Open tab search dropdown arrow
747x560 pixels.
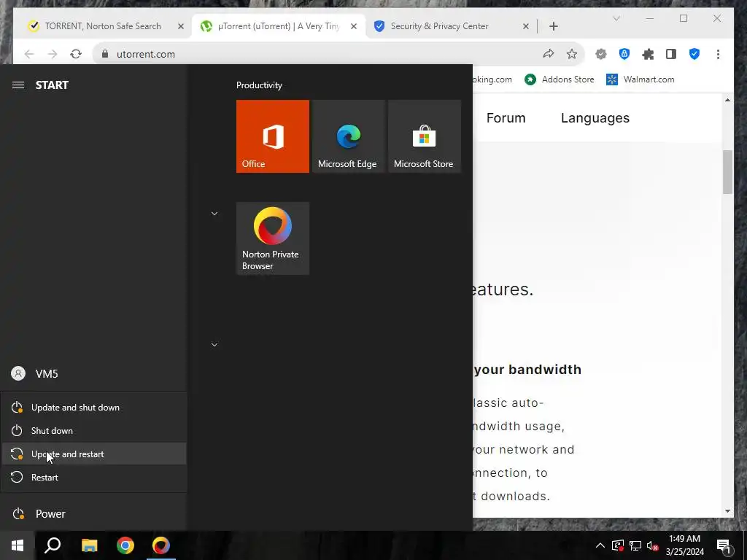coord(616,18)
